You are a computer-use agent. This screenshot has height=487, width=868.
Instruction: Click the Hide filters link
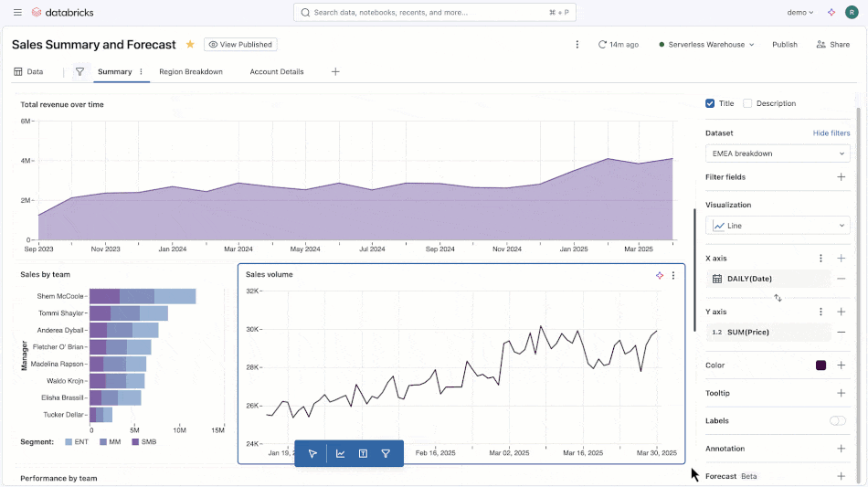[x=831, y=132]
